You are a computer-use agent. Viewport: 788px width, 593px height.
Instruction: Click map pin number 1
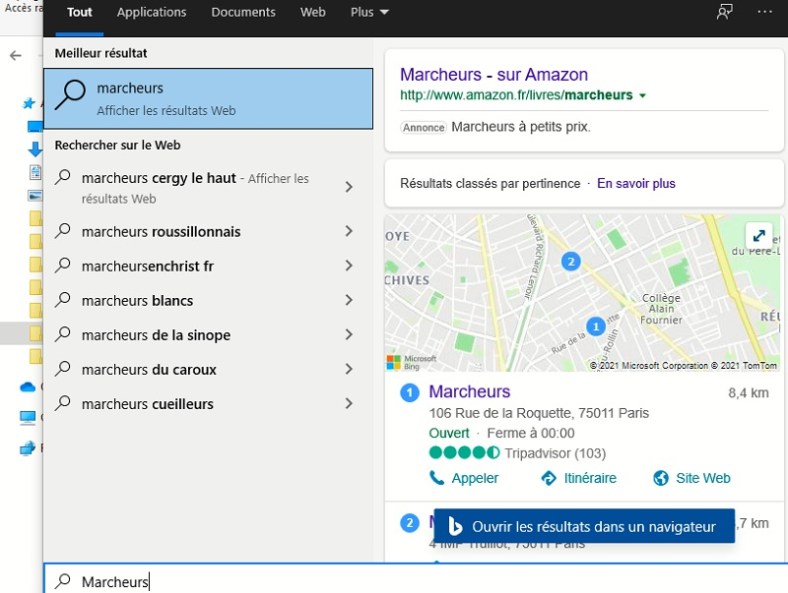coord(596,326)
